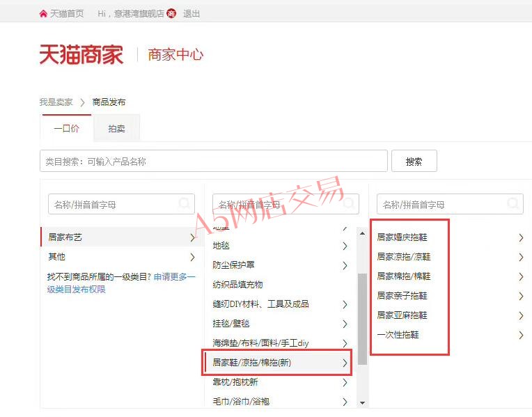532x417 pixels.
Task: Click search icon in third category filter
Action: click(x=513, y=203)
